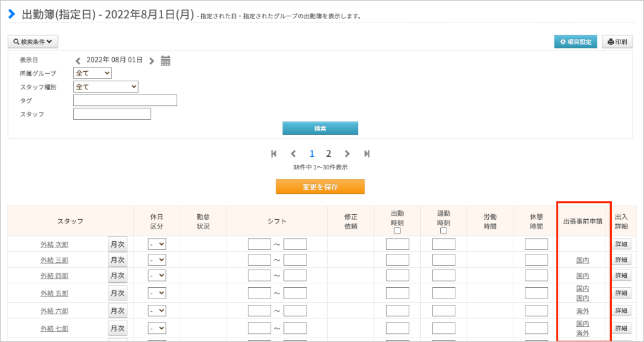This screenshot has width=644, height=342.
Task: Click 詳細 button for 外結 六郎
Action: [x=621, y=311]
